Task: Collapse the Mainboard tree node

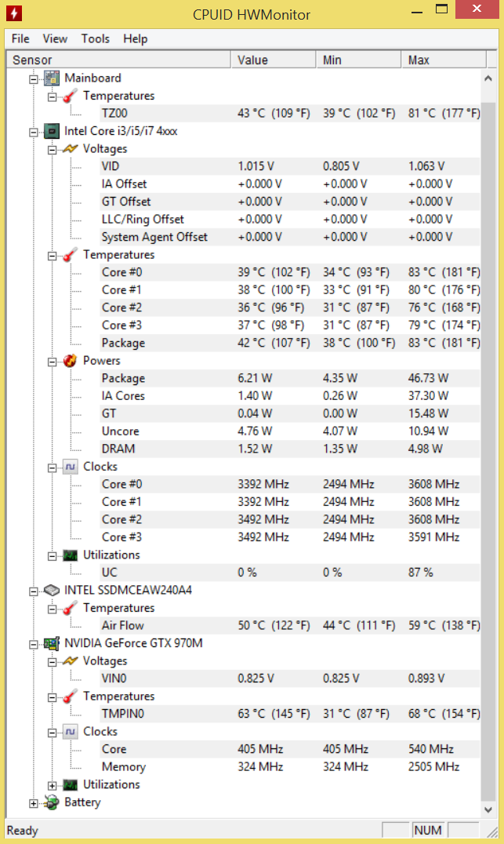Action: 34,79
